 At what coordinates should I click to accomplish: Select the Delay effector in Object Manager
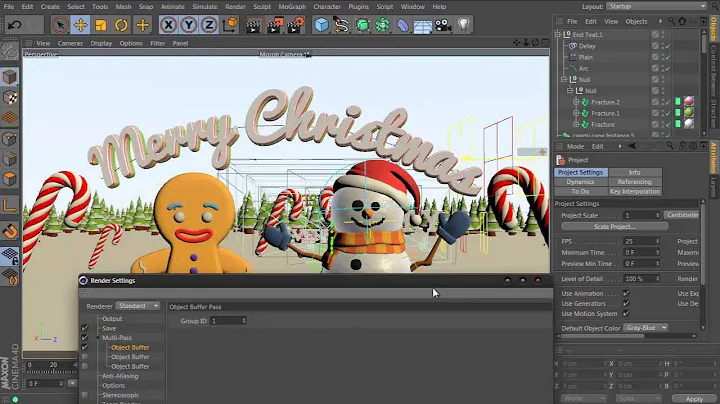[x=587, y=46]
